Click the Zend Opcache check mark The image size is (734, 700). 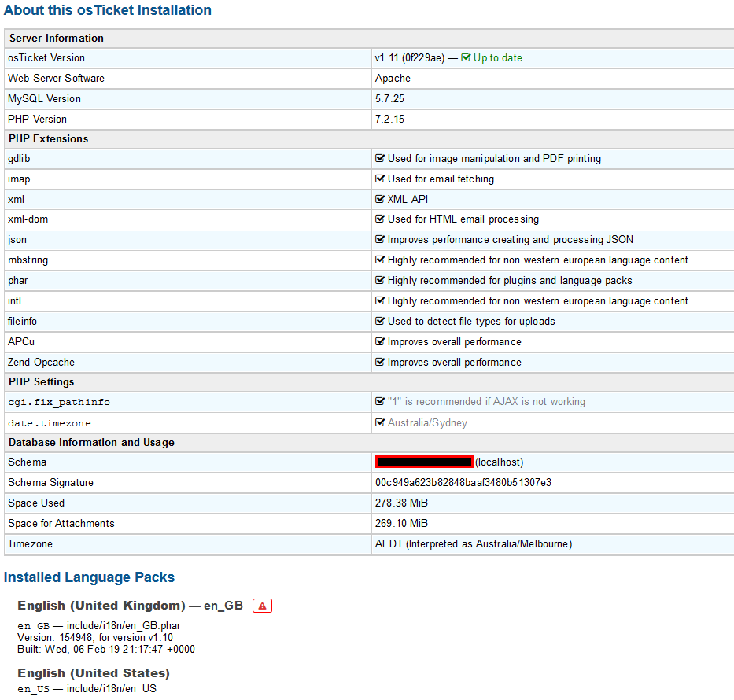click(380, 363)
